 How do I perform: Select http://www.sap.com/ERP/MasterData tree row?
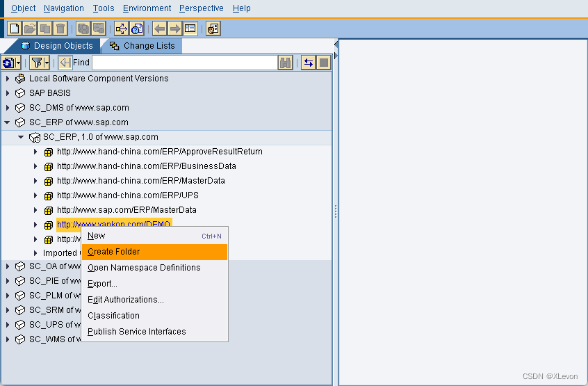(x=126, y=210)
